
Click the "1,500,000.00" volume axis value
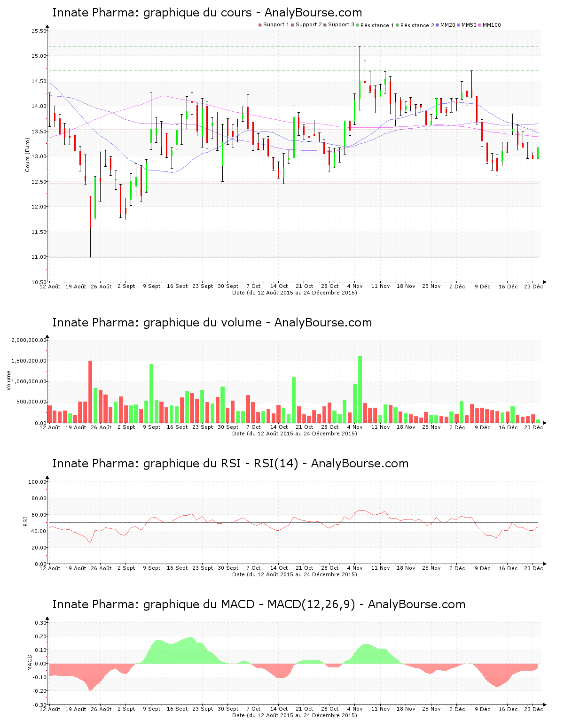[29, 361]
